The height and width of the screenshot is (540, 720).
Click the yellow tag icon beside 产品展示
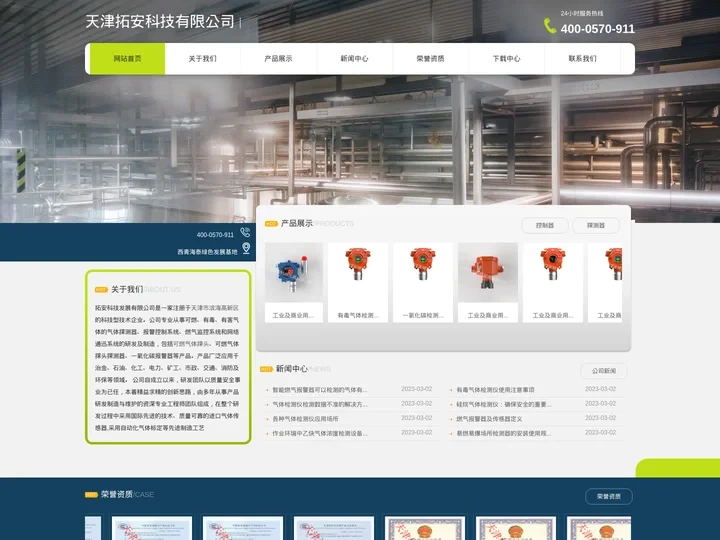pyautogui.click(x=270, y=224)
